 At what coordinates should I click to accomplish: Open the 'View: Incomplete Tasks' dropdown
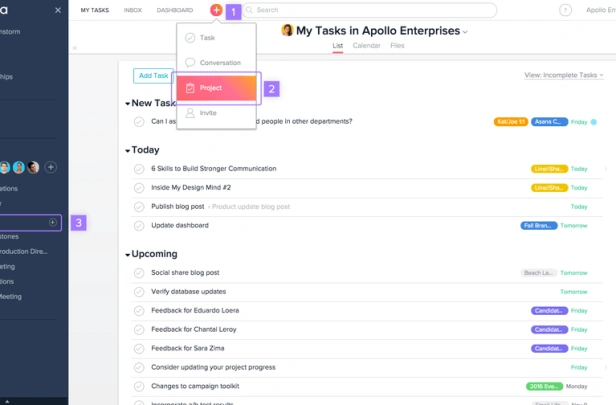point(564,75)
